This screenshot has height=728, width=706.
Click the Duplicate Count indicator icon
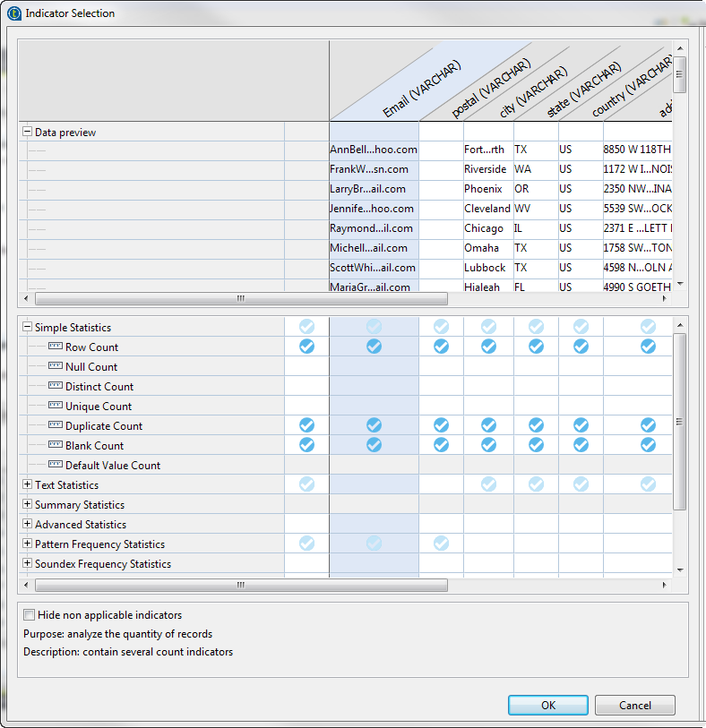point(56,426)
